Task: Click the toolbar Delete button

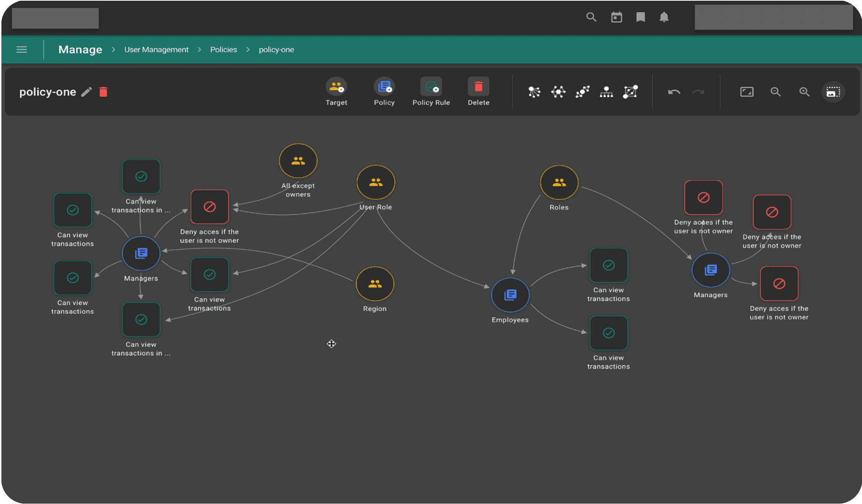Action: 478,88
